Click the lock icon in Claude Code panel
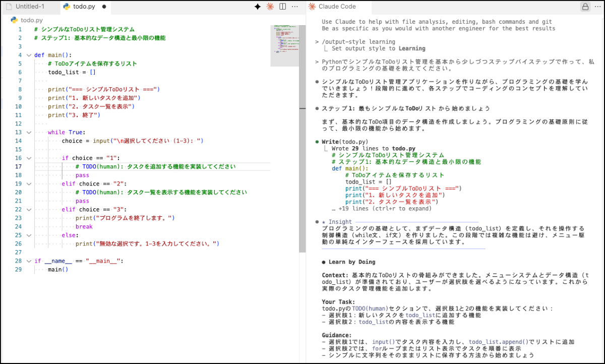The height and width of the screenshot is (364, 605). [585, 7]
